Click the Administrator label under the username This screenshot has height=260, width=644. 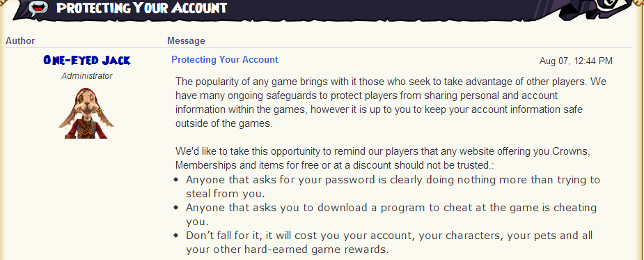[x=86, y=76]
